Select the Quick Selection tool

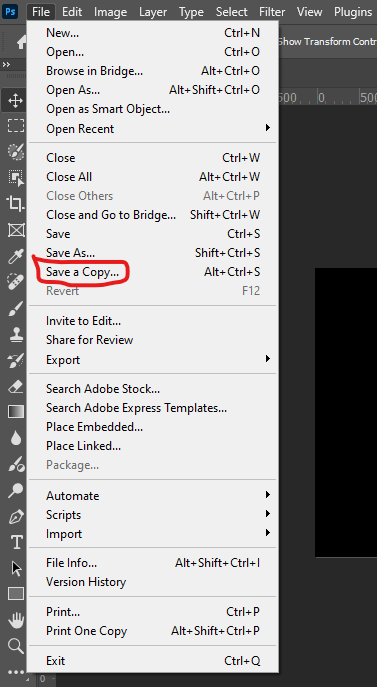click(x=16, y=151)
